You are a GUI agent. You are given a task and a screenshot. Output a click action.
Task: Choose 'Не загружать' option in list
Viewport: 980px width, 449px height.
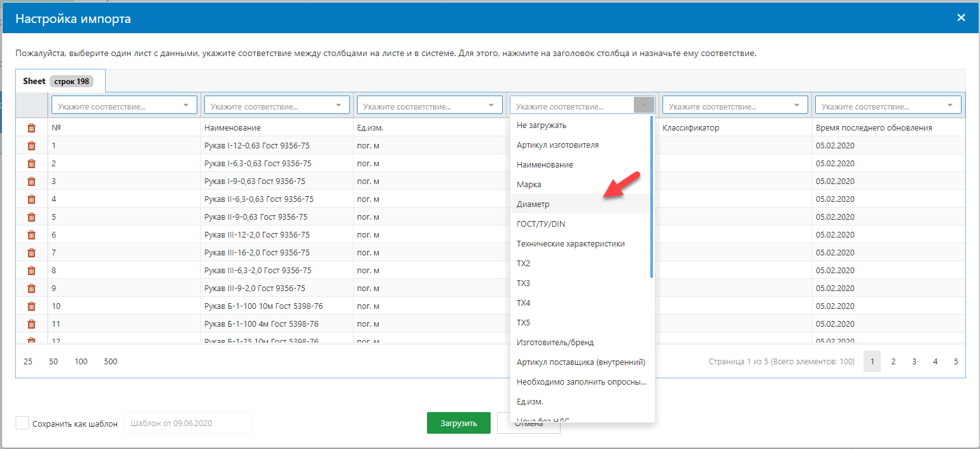(542, 125)
